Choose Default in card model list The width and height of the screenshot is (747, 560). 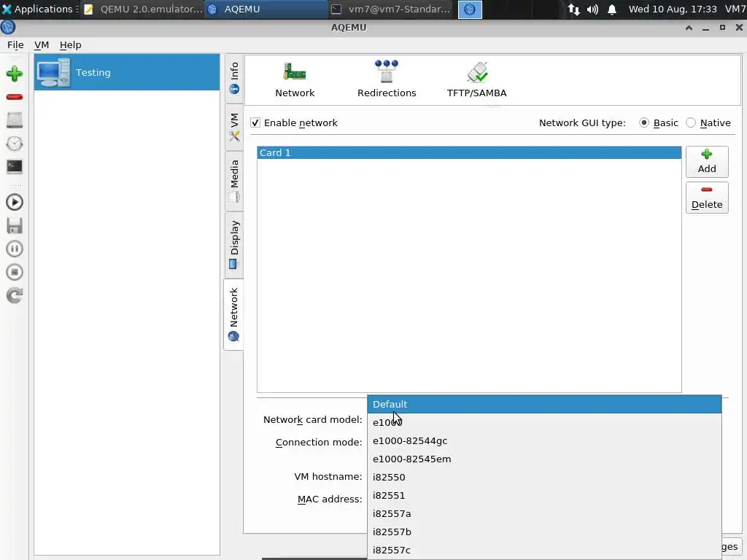[x=544, y=404]
